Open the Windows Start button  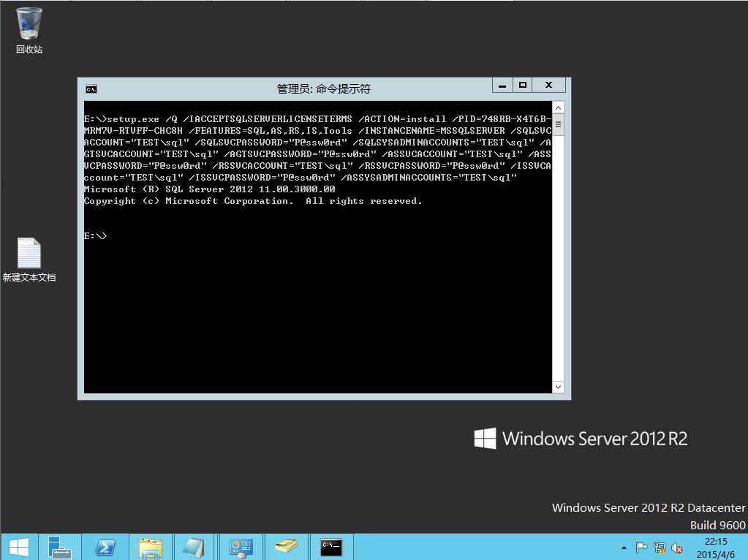[18, 547]
